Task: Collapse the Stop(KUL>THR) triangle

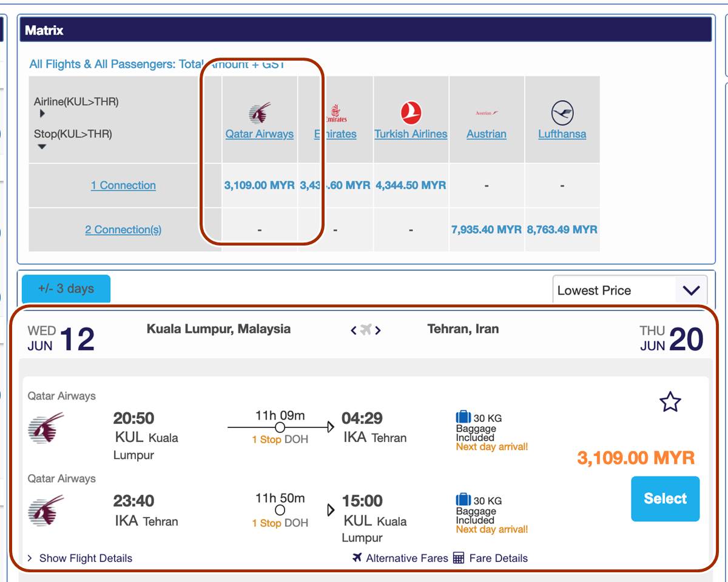Action: [42, 146]
